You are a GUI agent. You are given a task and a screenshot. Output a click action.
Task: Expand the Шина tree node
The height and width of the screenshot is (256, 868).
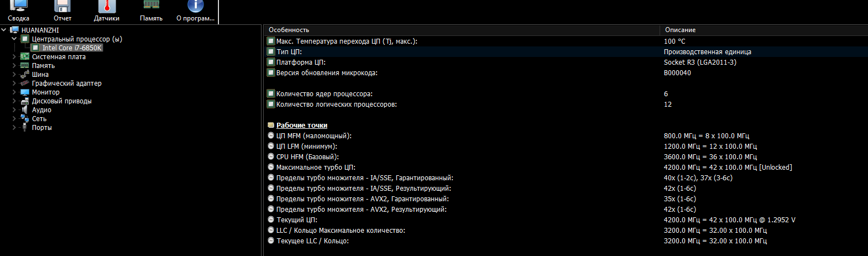(x=14, y=75)
